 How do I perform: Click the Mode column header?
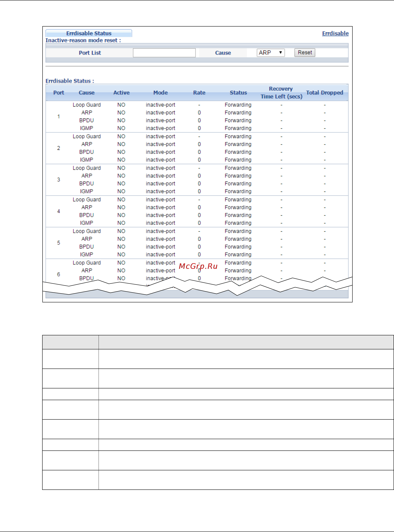[160, 93]
